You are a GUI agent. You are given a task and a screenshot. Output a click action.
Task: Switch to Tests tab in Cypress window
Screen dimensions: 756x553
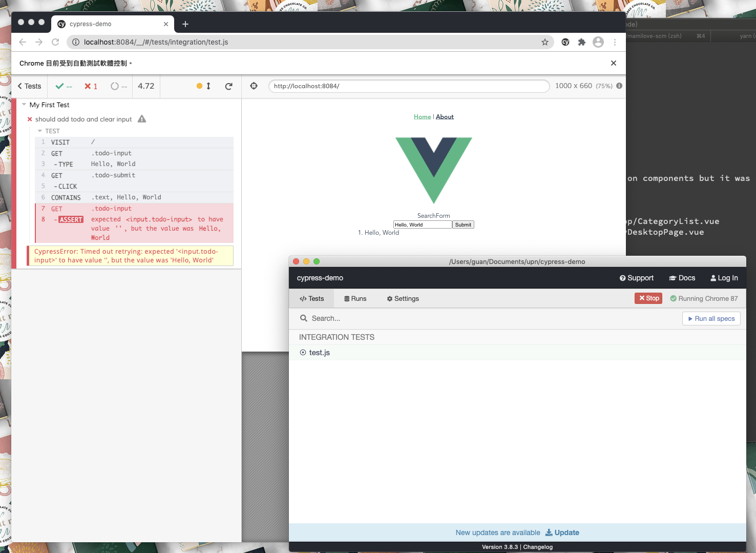click(311, 298)
